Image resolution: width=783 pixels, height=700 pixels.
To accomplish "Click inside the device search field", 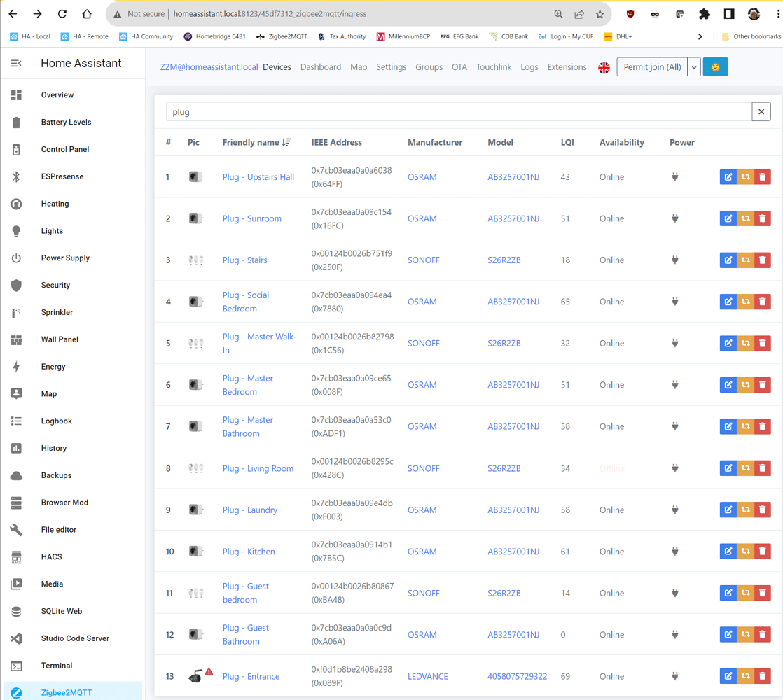I will click(420, 111).
